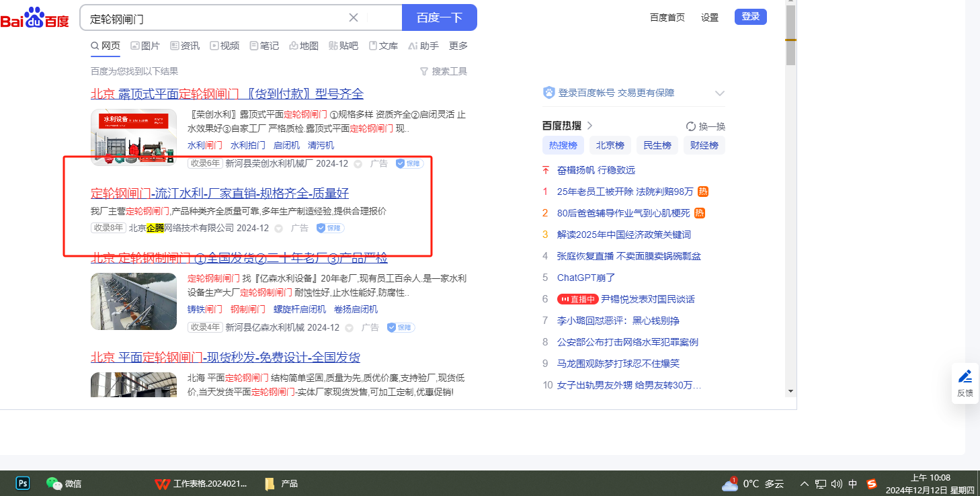Open dropdown next to 北京企腾网络技术有限公司 2024-12
The width and height of the screenshot is (980, 496).
click(x=278, y=229)
